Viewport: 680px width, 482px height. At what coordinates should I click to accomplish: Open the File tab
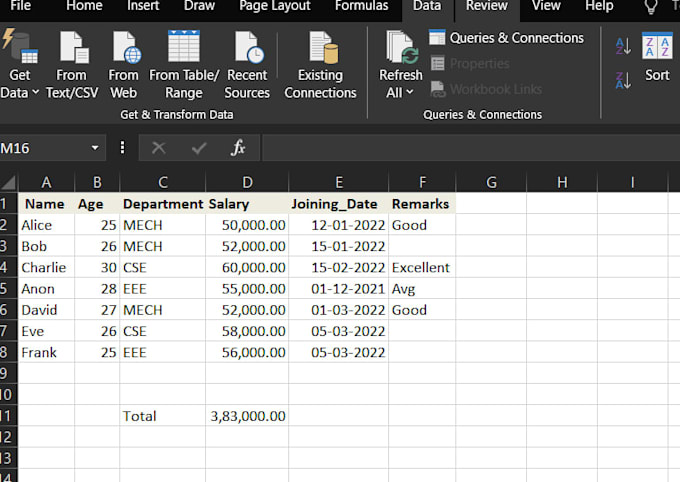(x=20, y=6)
